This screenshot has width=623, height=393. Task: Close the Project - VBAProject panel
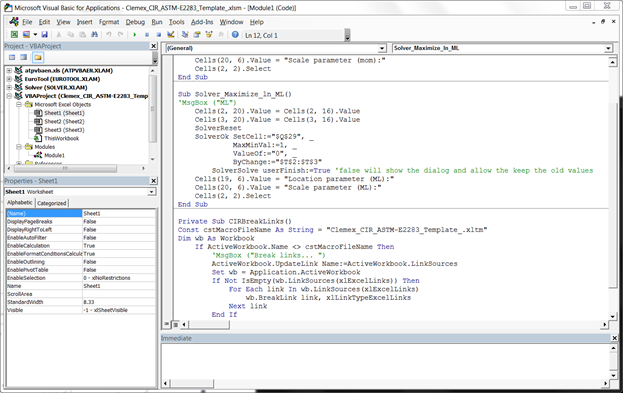pyautogui.click(x=154, y=46)
